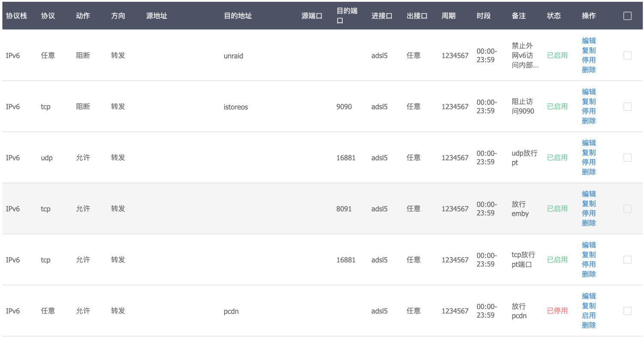Click 删除 for the pcdn rule
Screen dimensions: 644x337
589,325
